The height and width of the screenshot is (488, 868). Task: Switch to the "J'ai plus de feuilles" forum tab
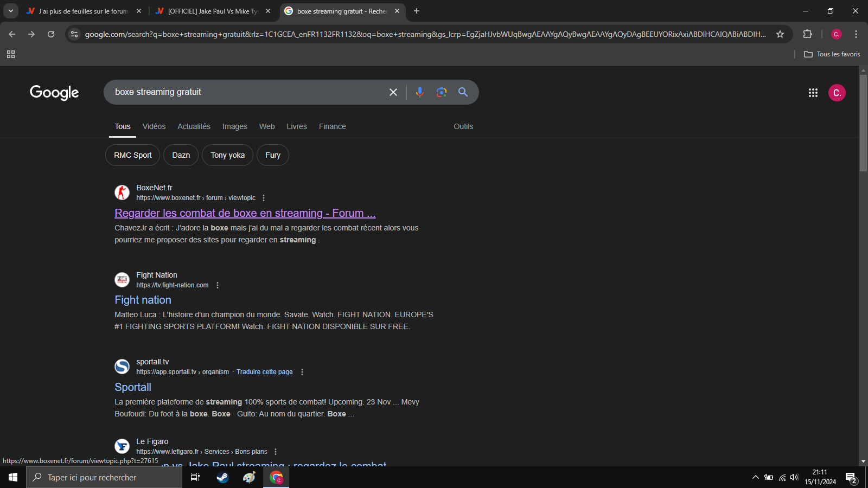point(82,11)
